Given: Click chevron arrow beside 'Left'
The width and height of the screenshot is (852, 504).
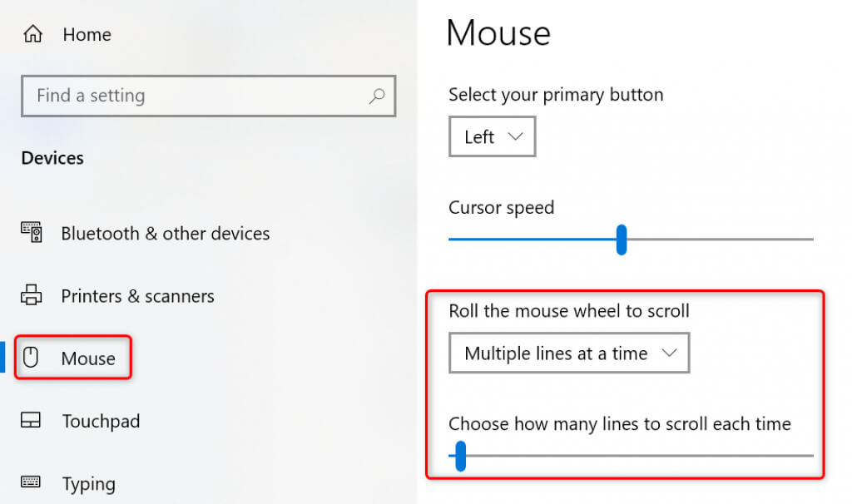Looking at the screenshot, I should click(515, 136).
